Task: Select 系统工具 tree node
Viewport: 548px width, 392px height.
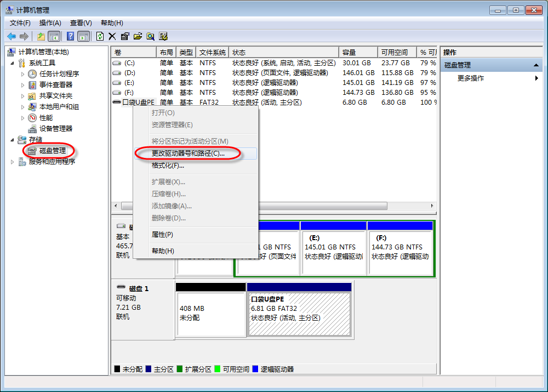Action: click(42, 63)
